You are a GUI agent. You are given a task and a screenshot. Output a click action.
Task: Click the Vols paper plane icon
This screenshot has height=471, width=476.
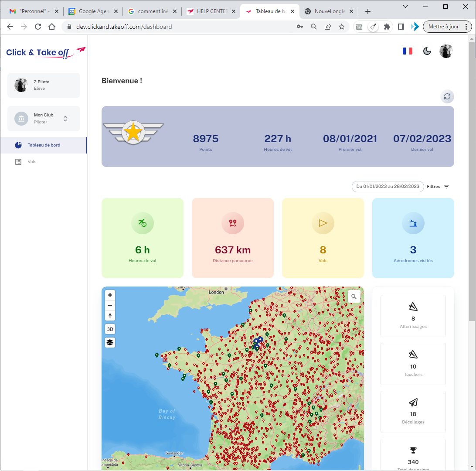pos(323,223)
